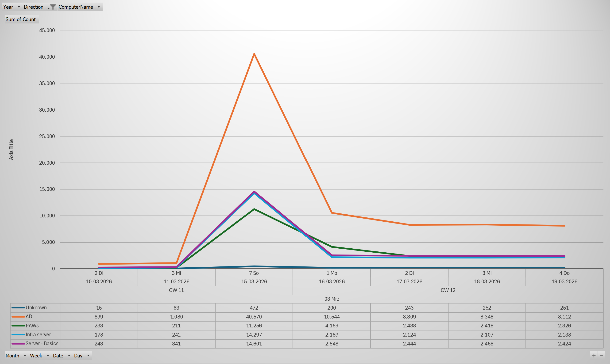This screenshot has height=364, width=610.
Task: Select the CW 12 week label
Action: tap(448, 290)
